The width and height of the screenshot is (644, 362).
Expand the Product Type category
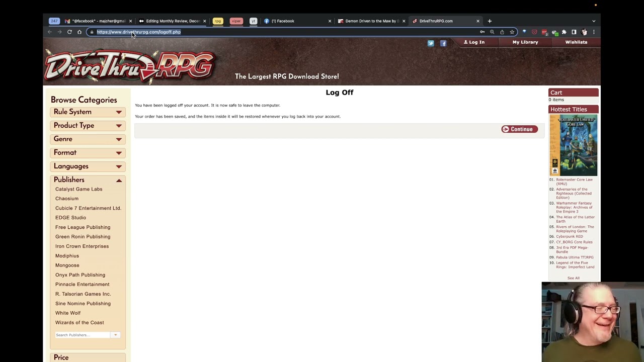[88, 126]
